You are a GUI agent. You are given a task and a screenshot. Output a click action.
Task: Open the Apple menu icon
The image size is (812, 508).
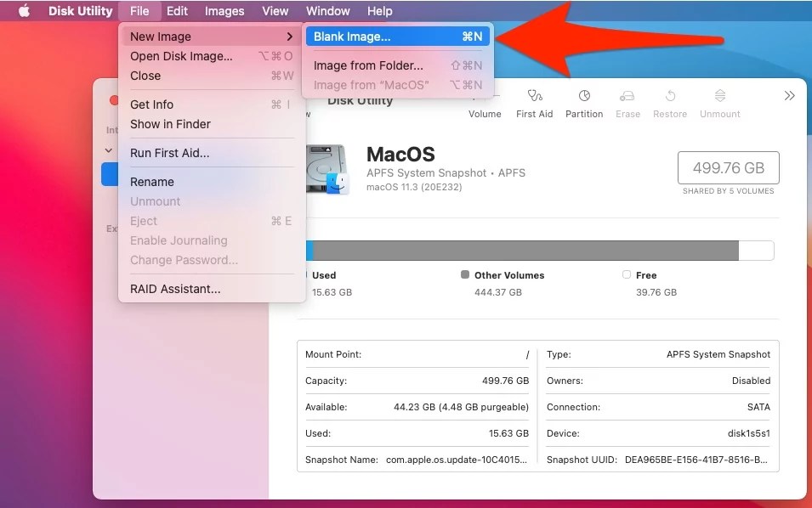click(x=23, y=10)
